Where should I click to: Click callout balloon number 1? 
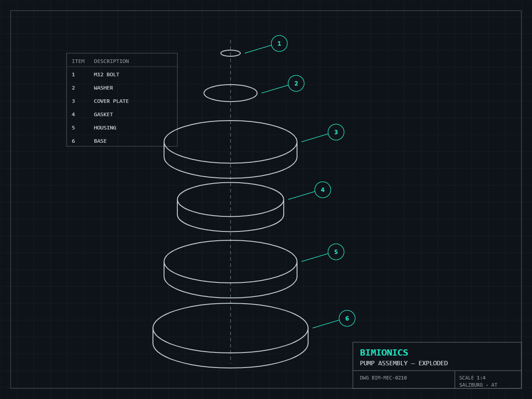pos(279,43)
